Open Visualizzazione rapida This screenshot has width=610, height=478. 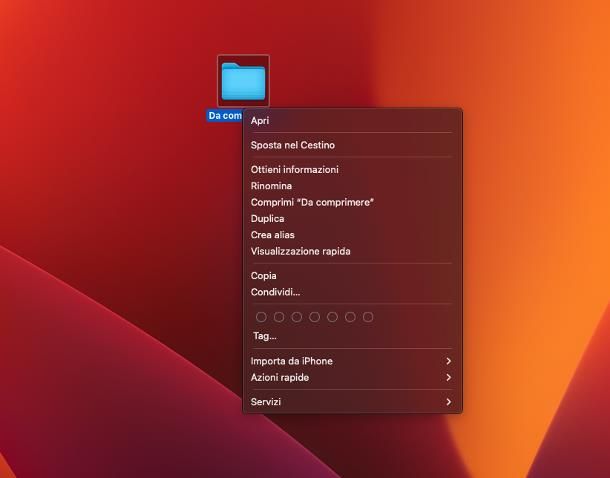click(x=352, y=251)
